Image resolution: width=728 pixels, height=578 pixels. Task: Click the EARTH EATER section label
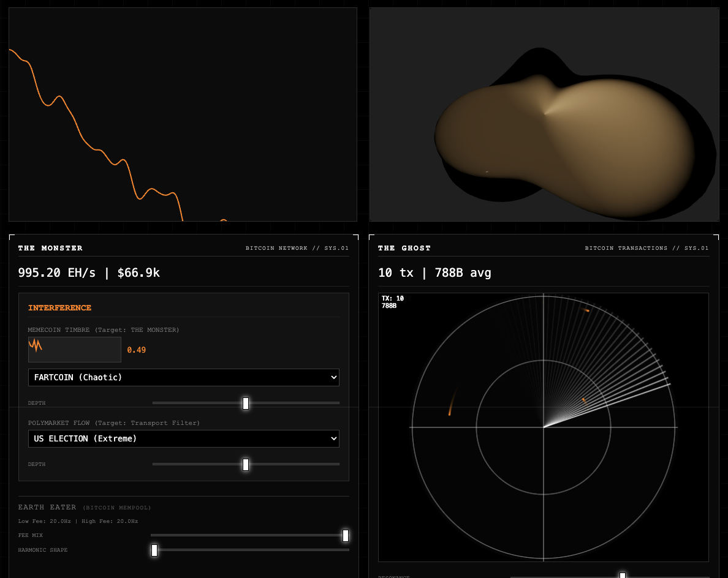[x=47, y=507]
